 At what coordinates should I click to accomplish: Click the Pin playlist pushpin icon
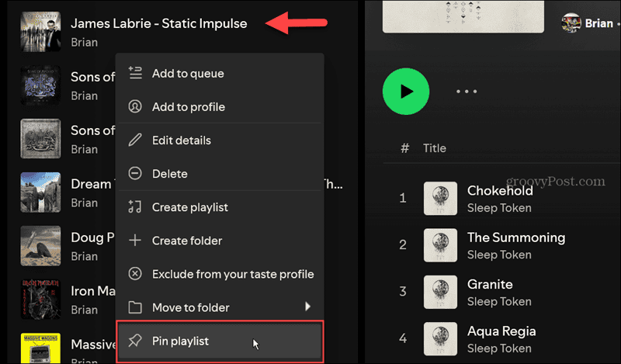coord(135,341)
